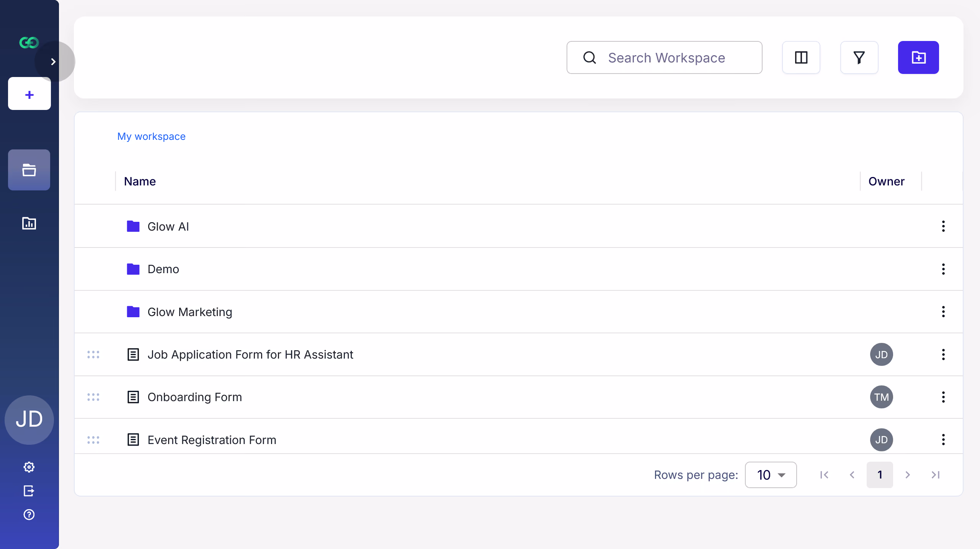The width and height of the screenshot is (980, 549).
Task: Open the options menu for Onboarding Form
Action: (943, 397)
